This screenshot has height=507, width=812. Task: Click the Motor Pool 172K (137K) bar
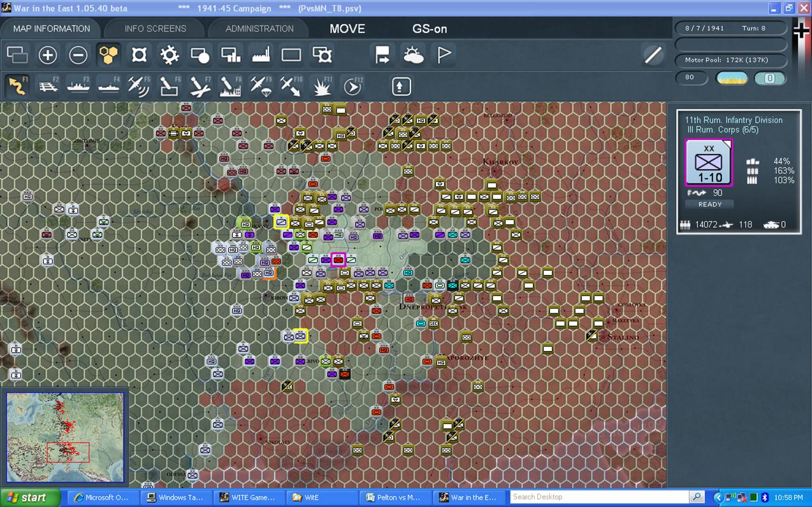(730, 60)
